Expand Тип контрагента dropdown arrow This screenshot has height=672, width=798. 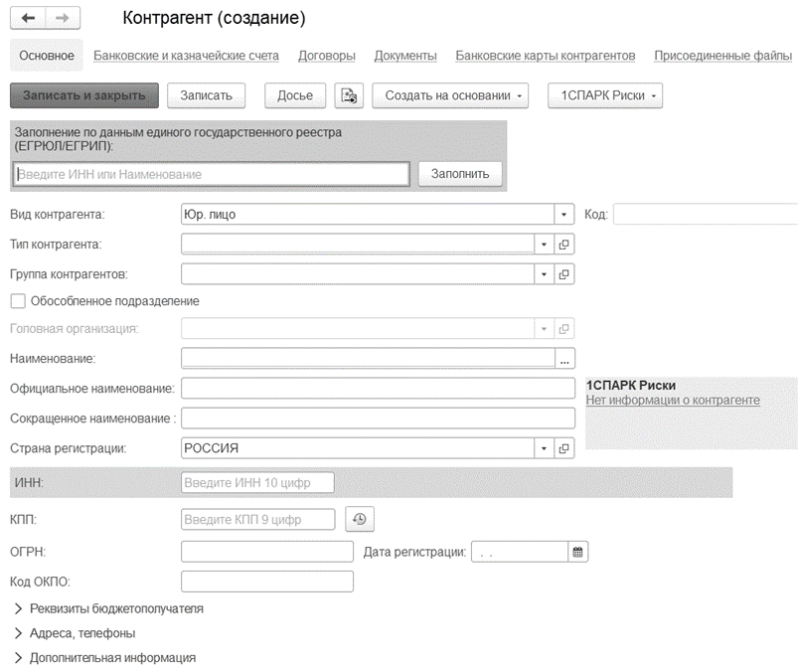point(544,245)
